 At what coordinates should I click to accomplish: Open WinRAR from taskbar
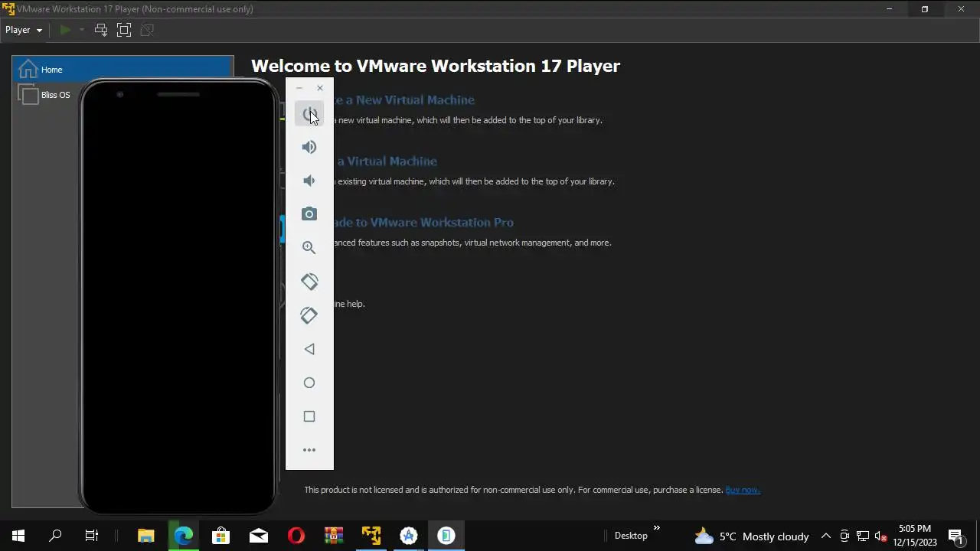click(334, 536)
